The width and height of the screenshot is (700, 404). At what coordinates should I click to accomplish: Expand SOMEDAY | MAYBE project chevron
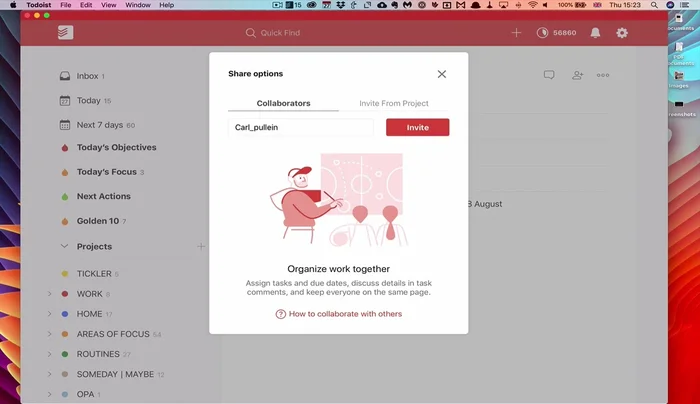click(50, 374)
